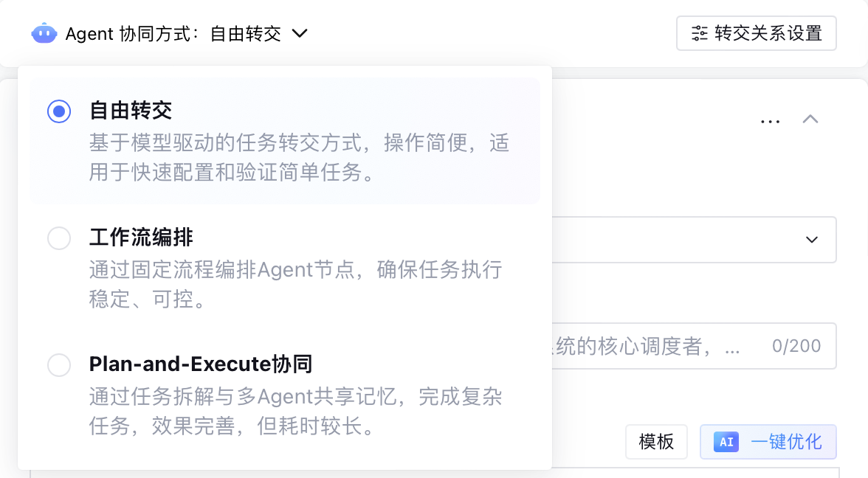Image resolution: width=868 pixels, height=478 pixels.
Task: Click the 工作流编排 description text
Action: (x=295, y=285)
